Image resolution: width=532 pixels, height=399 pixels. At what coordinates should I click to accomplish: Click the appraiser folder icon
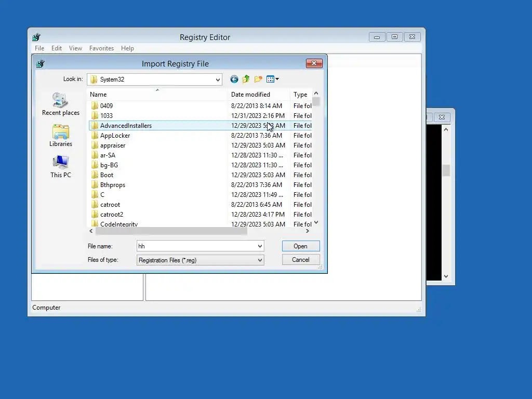tap(95, 145)
